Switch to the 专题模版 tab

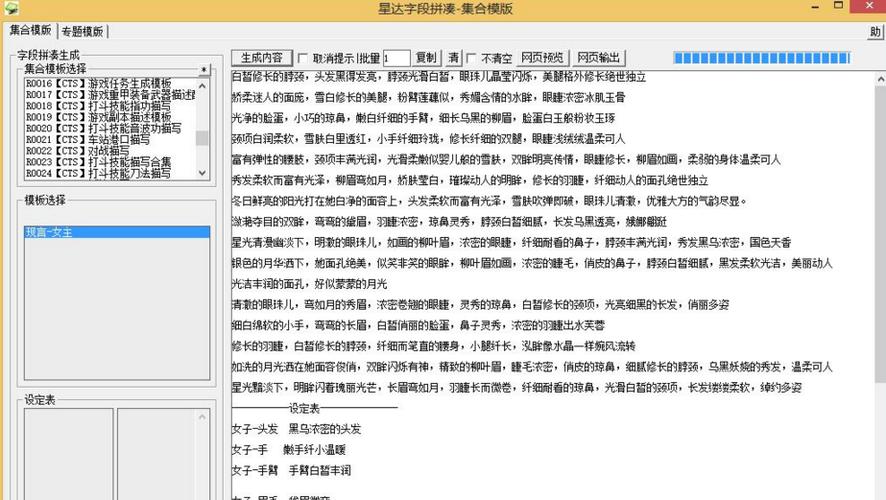coord(82,32)
